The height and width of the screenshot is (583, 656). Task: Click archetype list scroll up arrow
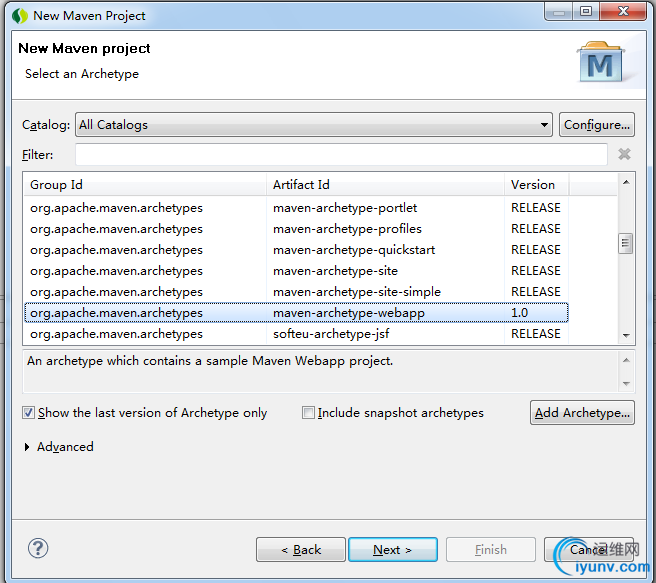click(x=626, y=182)
